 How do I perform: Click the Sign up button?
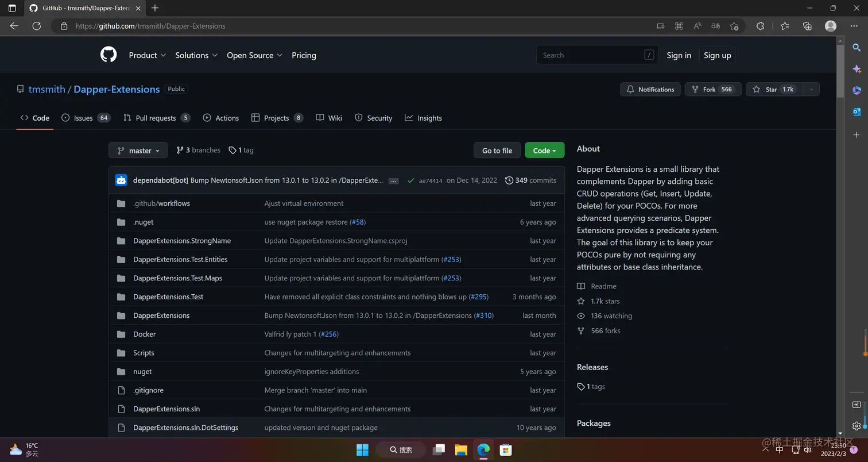point(718,55)
